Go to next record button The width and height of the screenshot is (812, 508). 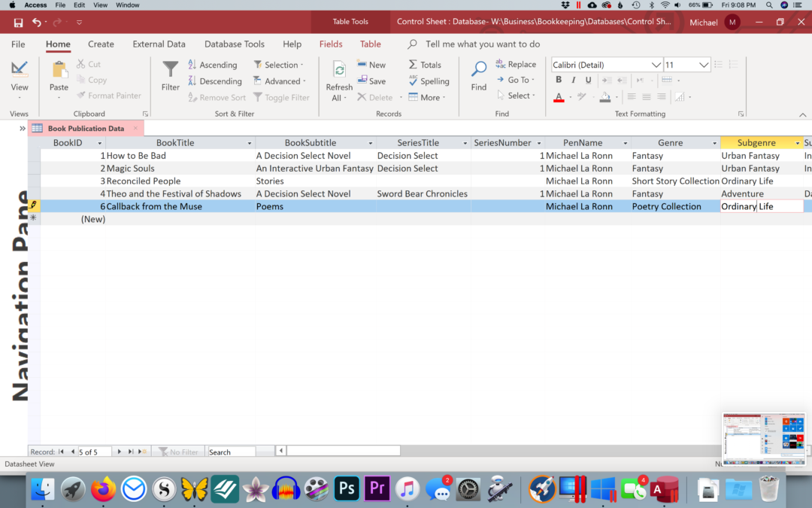click(x=119, y=452)
